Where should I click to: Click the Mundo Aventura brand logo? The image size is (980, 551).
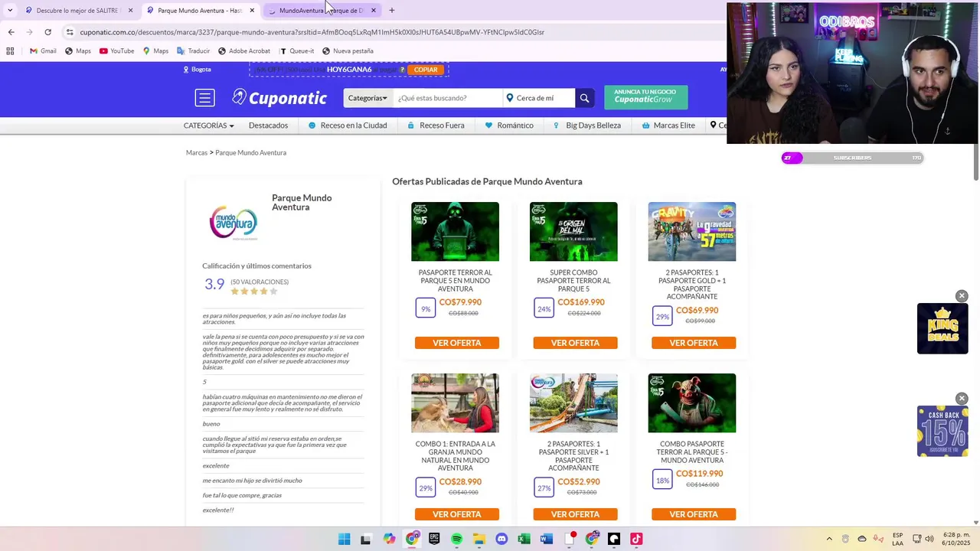click(234, 223)
